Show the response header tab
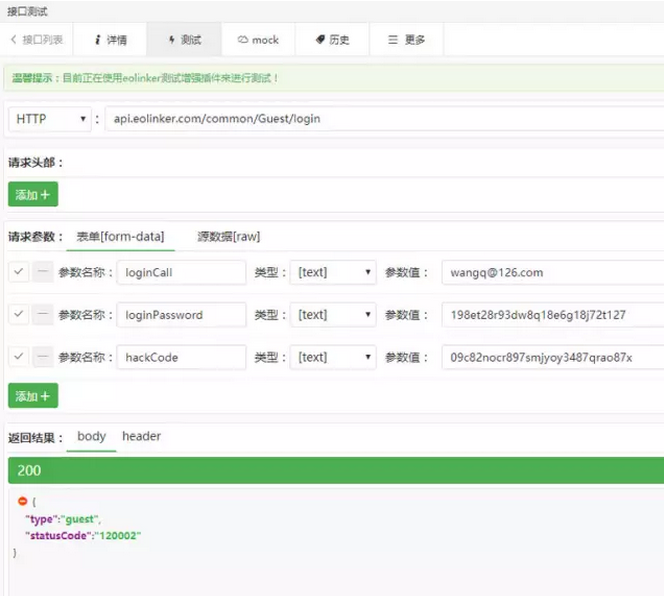This screenshot has height=596, width=664. pos(141,436)
